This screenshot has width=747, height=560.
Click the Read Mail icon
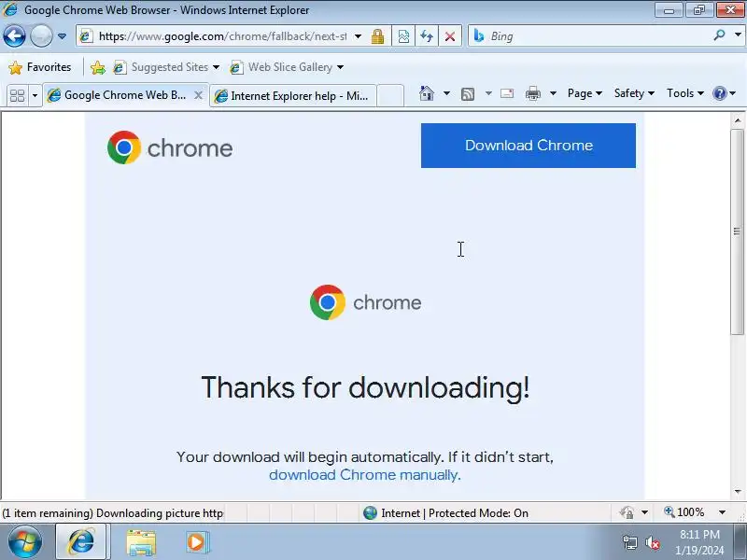tap(507, 93)
